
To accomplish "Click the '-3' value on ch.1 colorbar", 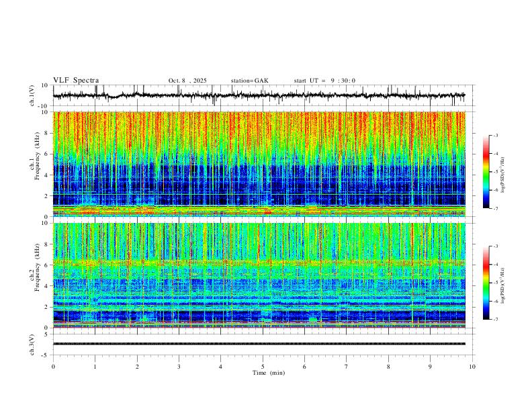I will pos(496,135).
